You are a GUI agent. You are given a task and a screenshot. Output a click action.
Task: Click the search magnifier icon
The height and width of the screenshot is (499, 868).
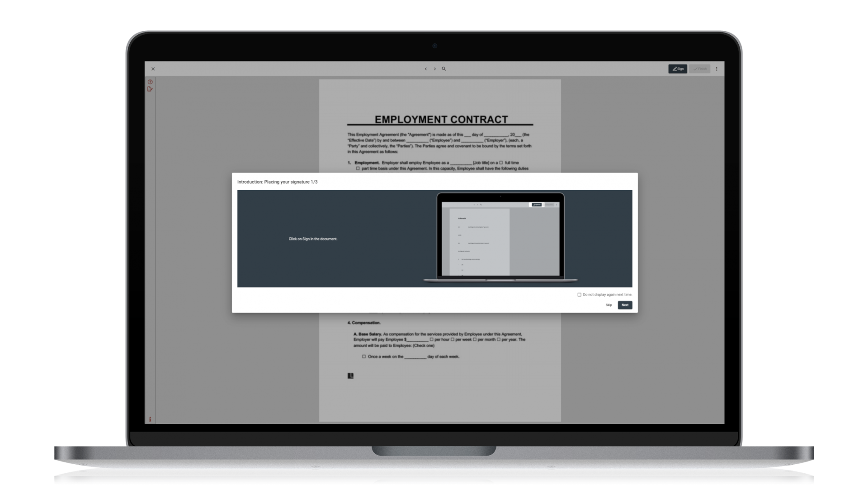pos(443,69)
